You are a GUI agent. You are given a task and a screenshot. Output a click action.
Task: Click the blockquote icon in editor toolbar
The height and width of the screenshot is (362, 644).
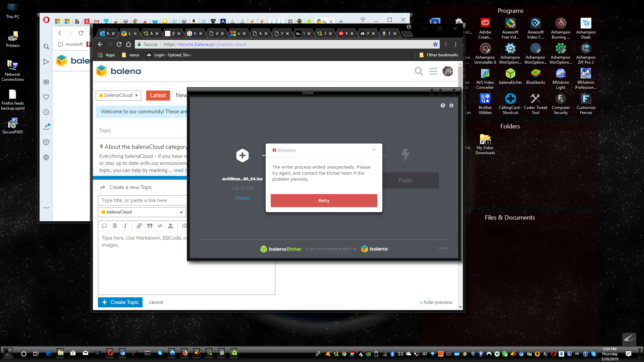click(150, 226)
